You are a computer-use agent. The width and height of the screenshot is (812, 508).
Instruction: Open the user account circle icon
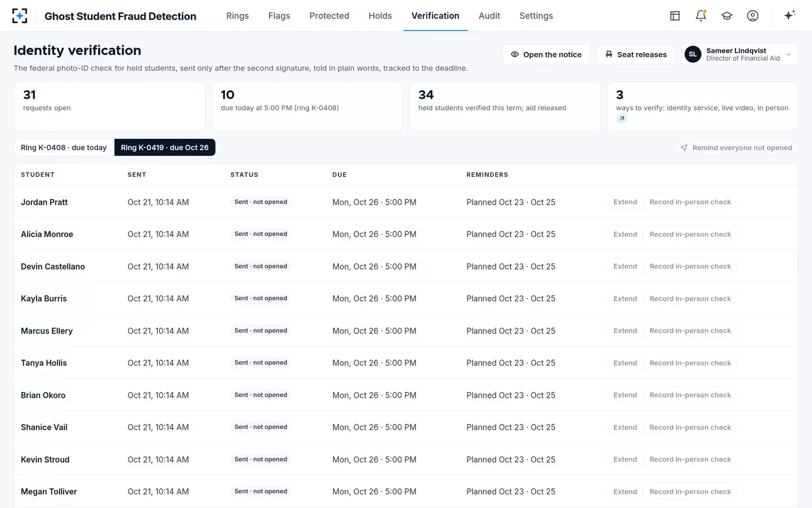(x=753, y=16)
